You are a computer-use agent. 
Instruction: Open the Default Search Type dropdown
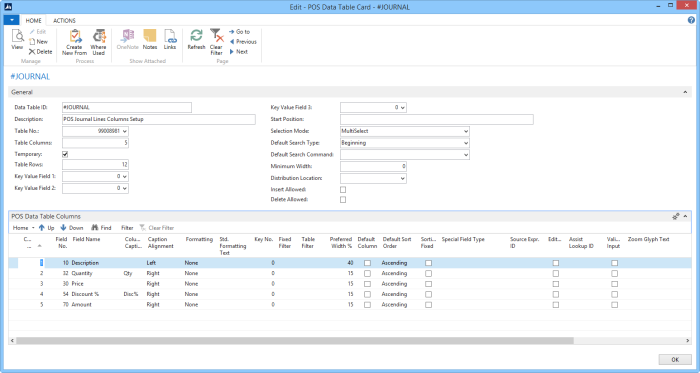[x=466, y=143]
